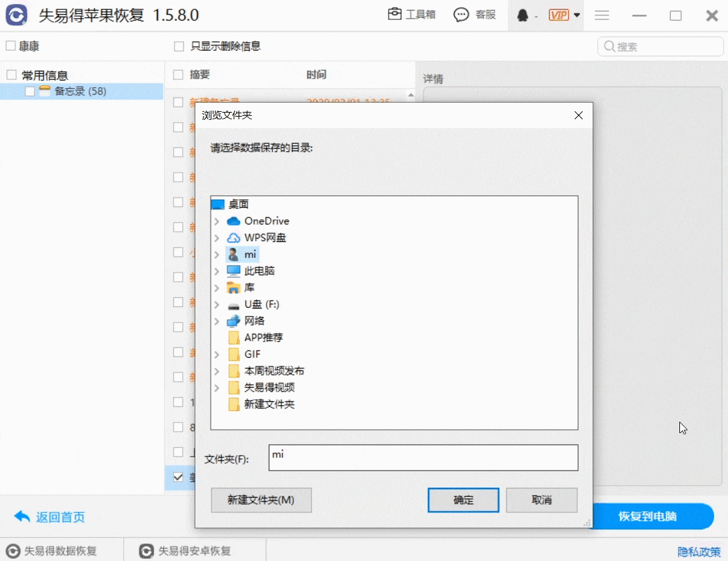Check the second list row checkbox
This screenshot has height=561, width=728.
pyautogui.click(x=178, y=127)
